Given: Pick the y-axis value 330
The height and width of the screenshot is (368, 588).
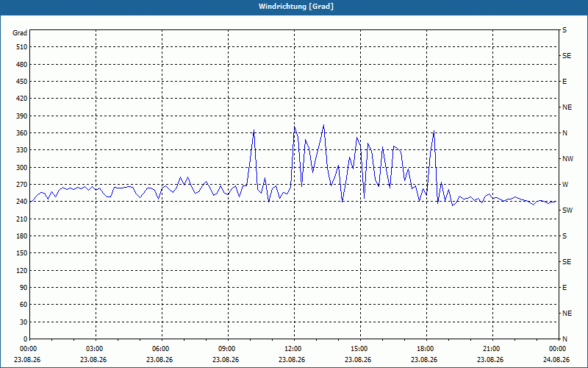Looking at the screenshot, I should click(22, 150).
